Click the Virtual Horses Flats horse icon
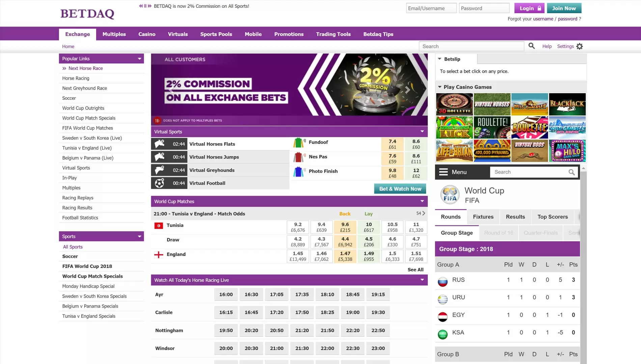Screen dimensions: 641x364 click(x=160, y=144)
